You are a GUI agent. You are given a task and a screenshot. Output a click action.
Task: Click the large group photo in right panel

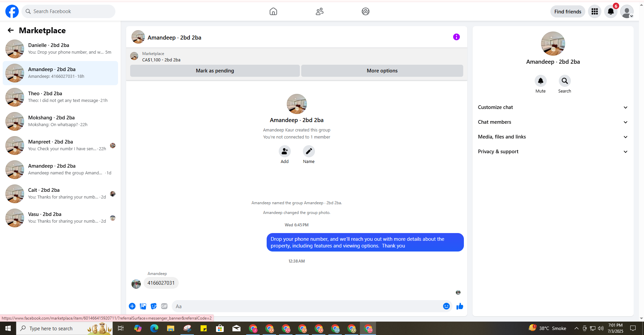[553, 44]
